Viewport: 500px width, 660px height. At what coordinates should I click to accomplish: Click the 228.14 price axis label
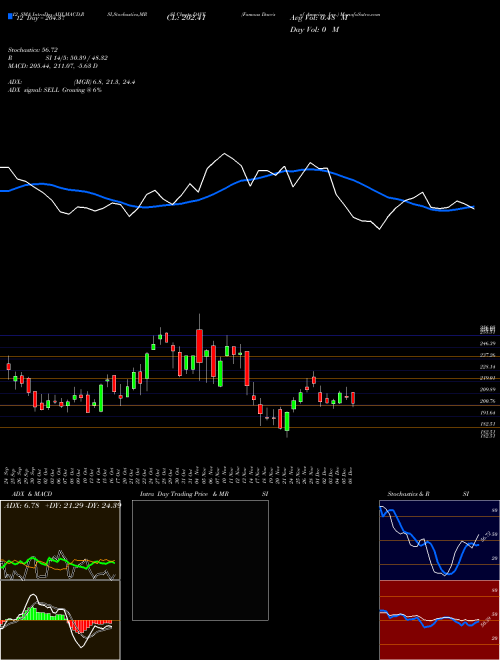488,367
